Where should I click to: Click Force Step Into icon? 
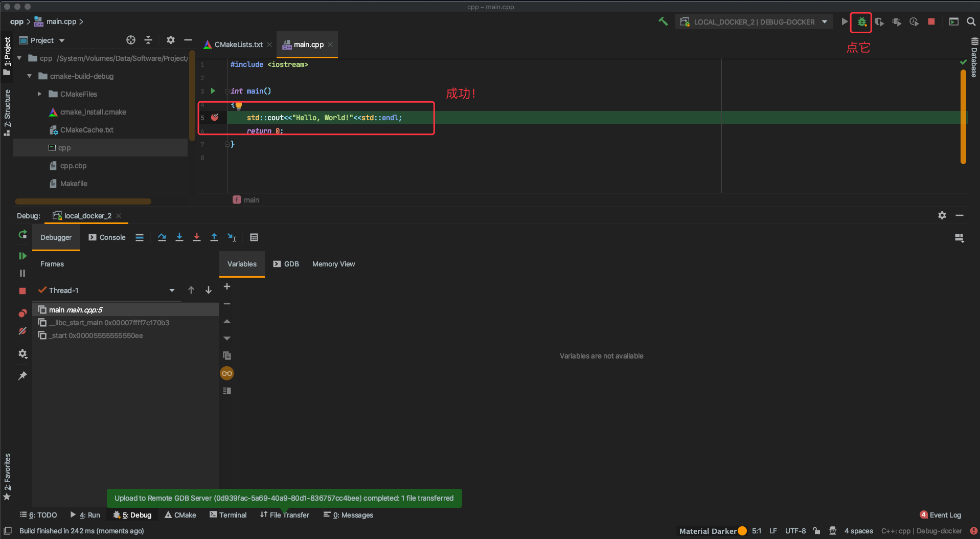coord(197,237)
